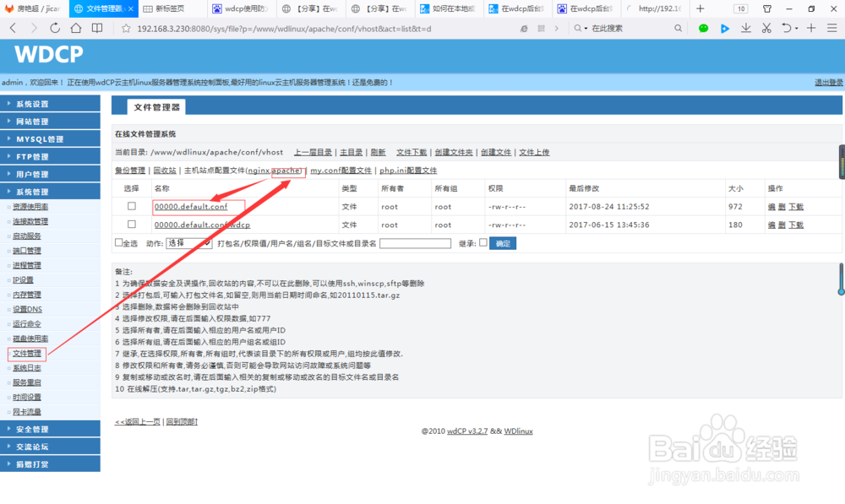845x504 pixels.
Task: Open the 00000.default.conf file link
Action: click(191, 207)
